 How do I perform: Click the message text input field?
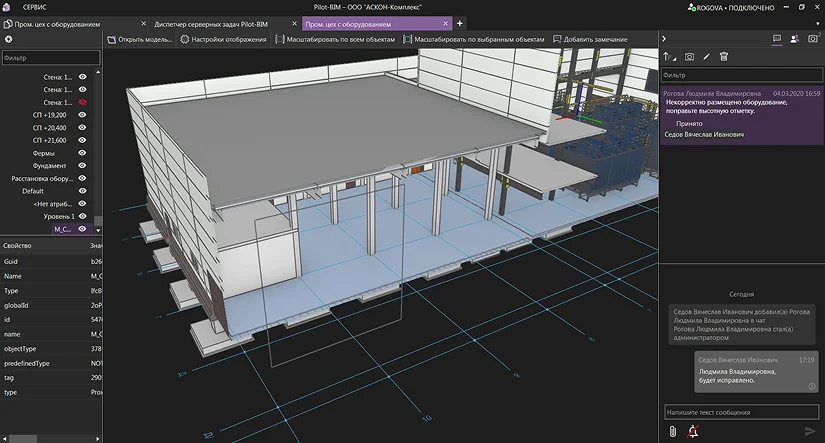click(740, 412)
